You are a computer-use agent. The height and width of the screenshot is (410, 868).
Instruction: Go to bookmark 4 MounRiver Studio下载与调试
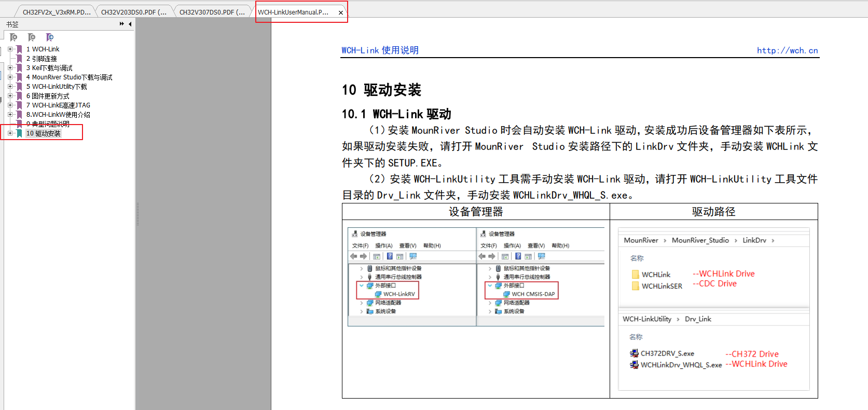(69, 77)
